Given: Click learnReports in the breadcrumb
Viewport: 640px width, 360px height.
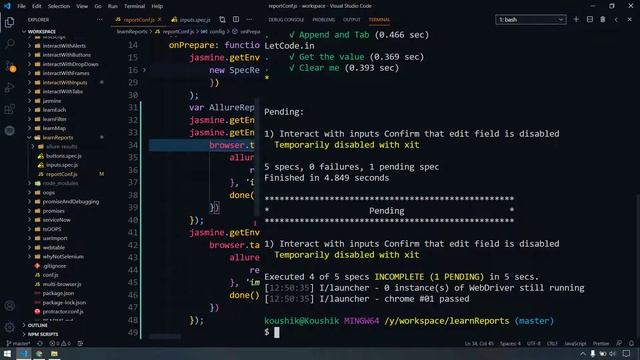Looking at the screenshot, I should point(132,31).
